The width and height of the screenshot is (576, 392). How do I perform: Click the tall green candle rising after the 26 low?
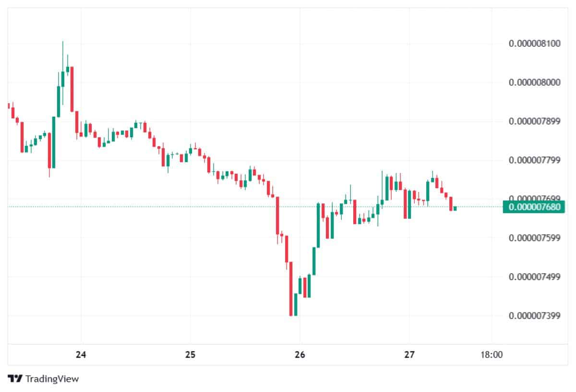pyautogui.click(x=318, y=226)
